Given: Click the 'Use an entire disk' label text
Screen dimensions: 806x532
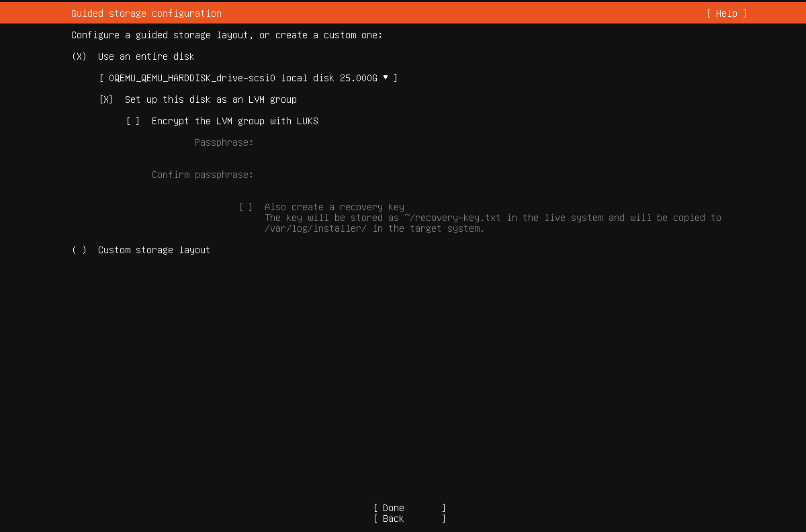Looking at the screenshot, I should pyautogui.click(x=146, y=56).
